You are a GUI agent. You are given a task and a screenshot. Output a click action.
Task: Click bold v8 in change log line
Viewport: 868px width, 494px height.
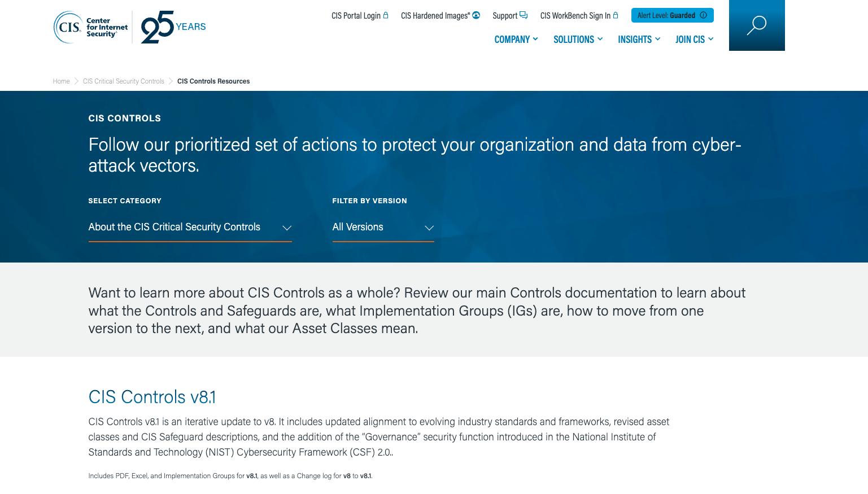click(347, 476)
